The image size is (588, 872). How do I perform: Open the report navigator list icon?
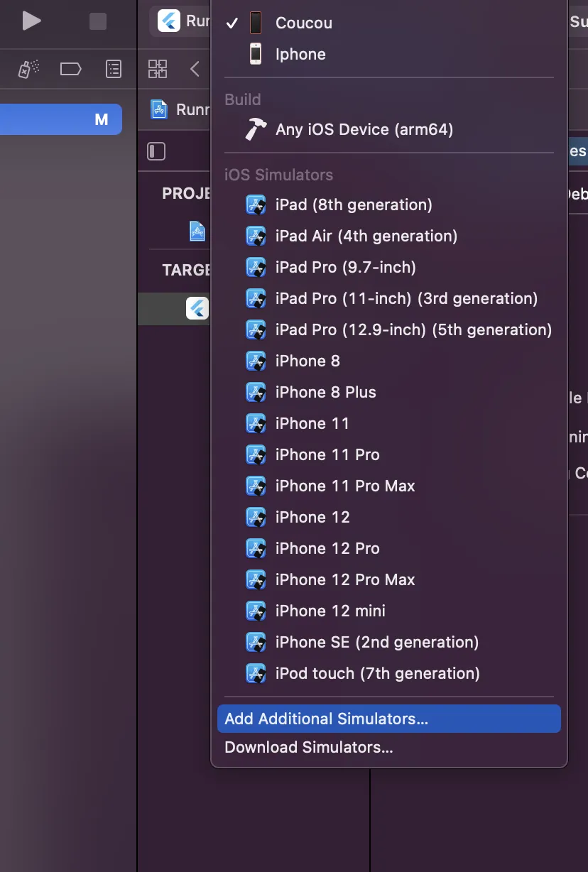pos(114,69)
